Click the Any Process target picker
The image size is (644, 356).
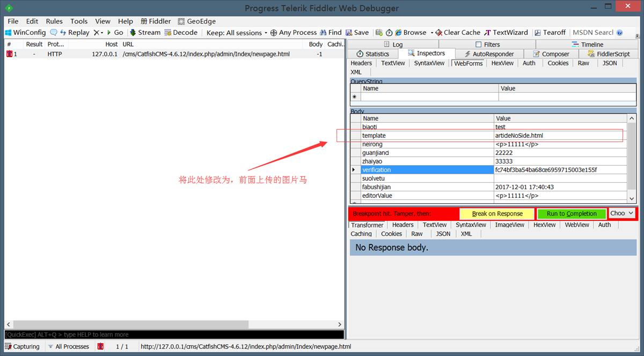point(294,32)
